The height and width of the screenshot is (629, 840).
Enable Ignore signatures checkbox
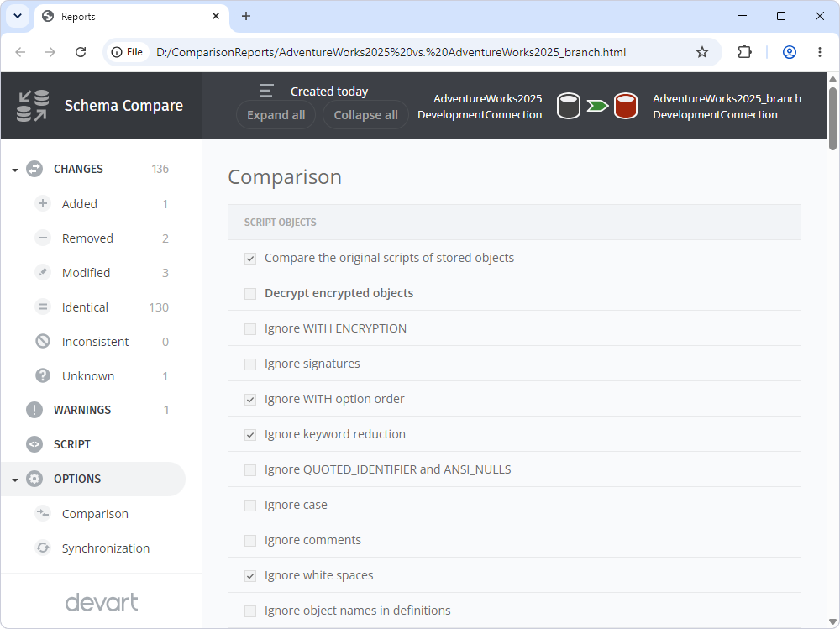click(x=250, y=364)
